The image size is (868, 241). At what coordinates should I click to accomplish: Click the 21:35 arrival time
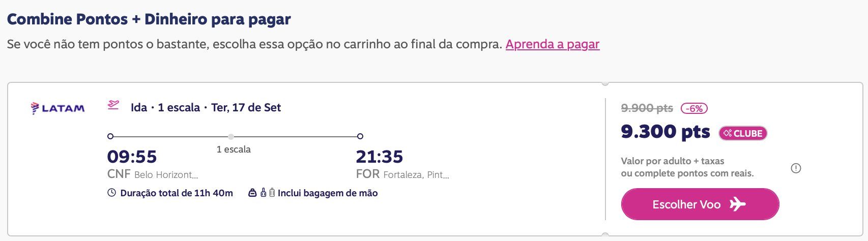point(380,157)
